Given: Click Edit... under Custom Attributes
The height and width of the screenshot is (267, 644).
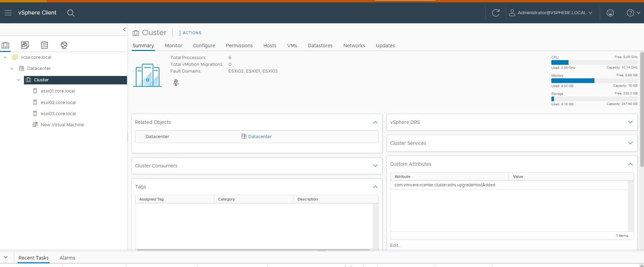Looking at the screenshot, I should coord(396,245).
